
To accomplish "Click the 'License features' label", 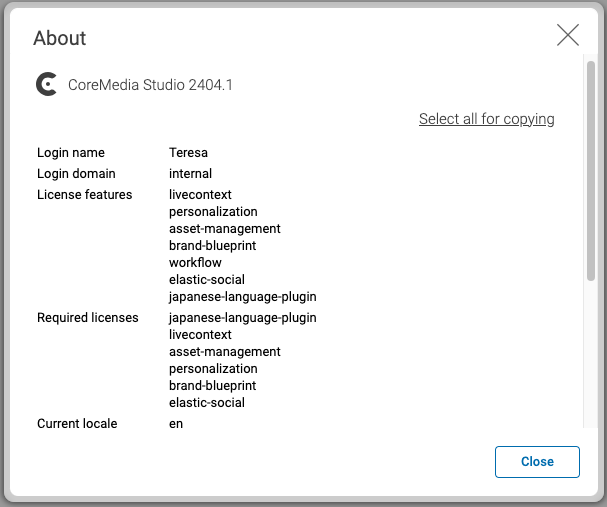I will [84, 195].
